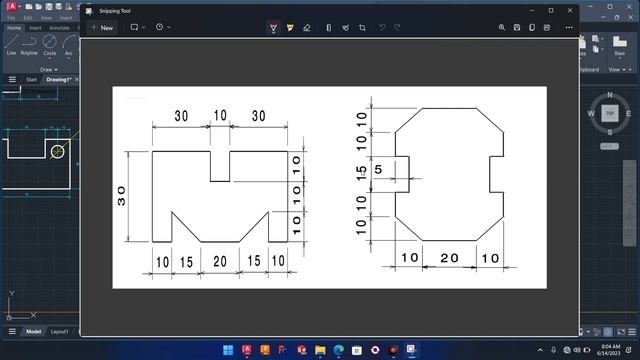
Task: Start a new snip with New button
Action: click(x=102, y=28)
